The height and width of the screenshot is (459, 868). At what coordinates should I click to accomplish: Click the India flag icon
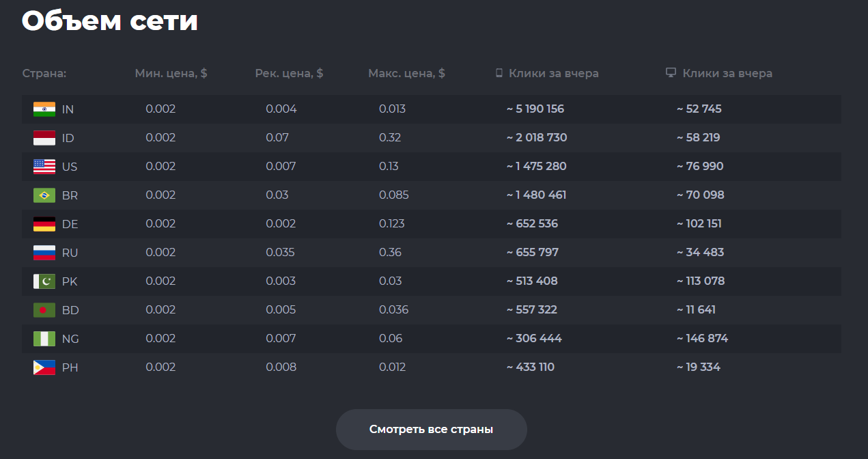coord(44,109)
